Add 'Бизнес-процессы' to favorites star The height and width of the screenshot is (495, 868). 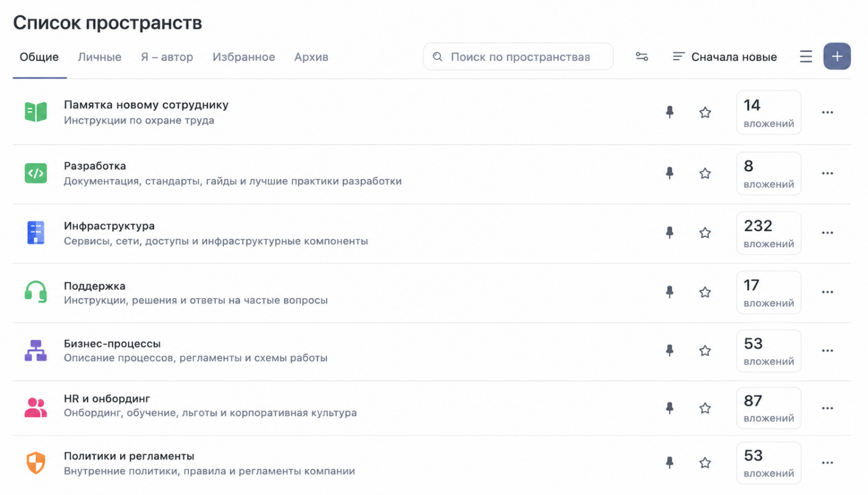point(705,350)
